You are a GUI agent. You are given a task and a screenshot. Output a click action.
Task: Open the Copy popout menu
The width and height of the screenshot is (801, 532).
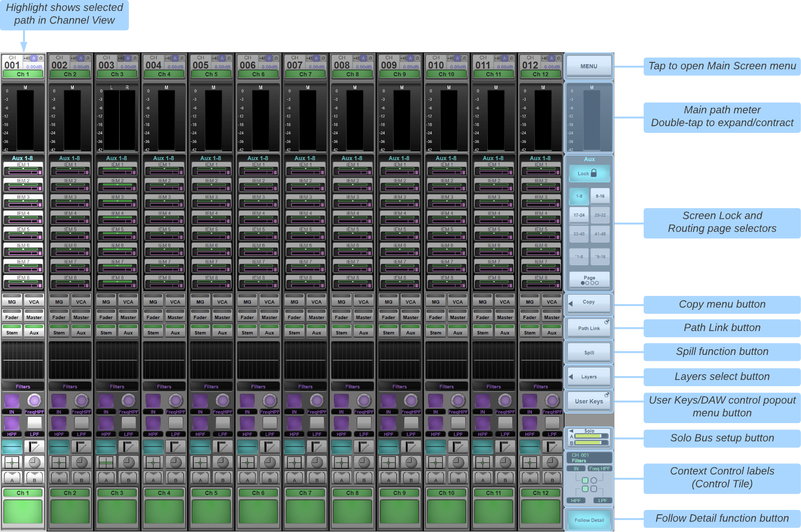click(589, 303)
